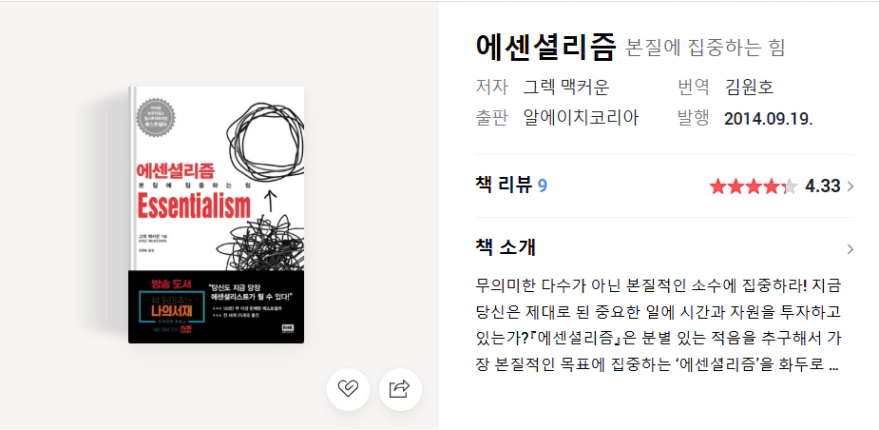This screenshot has height=430, width=879.
Task: Open author link 그렉 맥커운
Action: (566, 87)
